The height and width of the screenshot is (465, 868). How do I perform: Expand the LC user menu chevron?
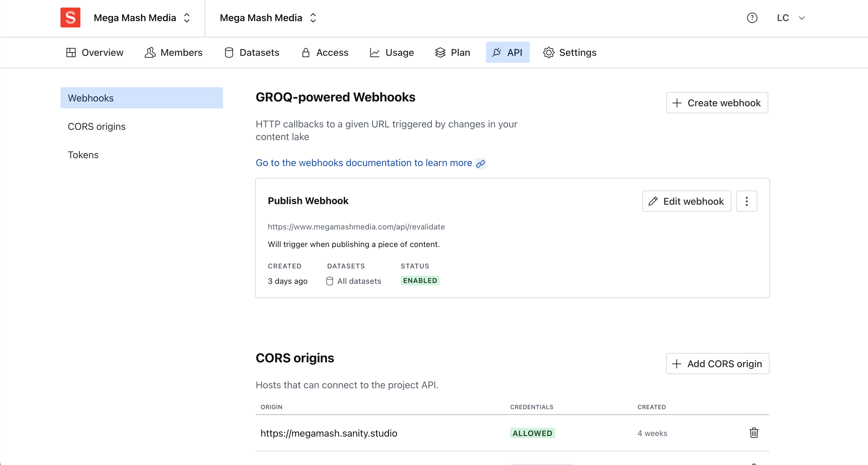click(802, 18)
